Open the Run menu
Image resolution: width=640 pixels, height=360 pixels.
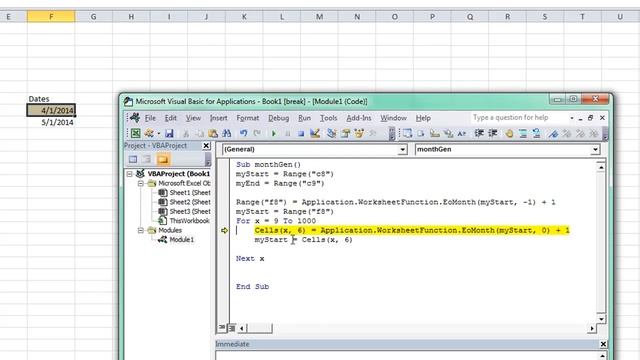[x=304, y=118]
